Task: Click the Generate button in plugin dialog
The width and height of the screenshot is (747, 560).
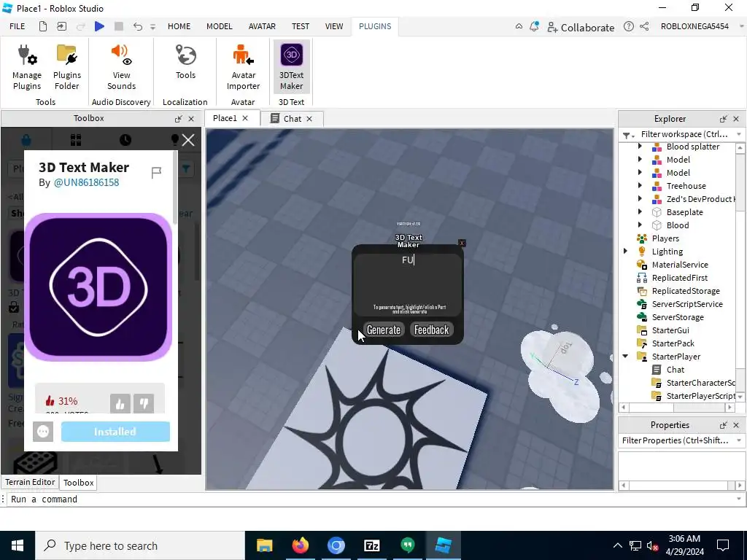Action: click(384, 330)
